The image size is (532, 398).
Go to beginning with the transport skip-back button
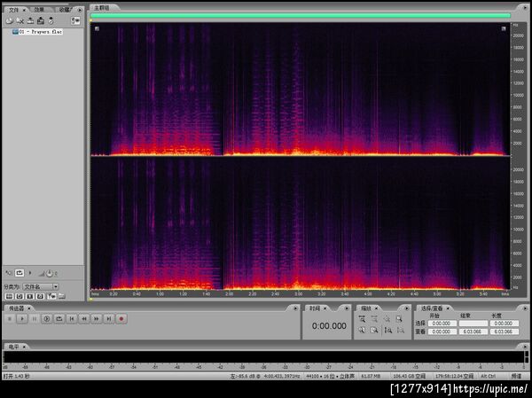click(72, 319)
